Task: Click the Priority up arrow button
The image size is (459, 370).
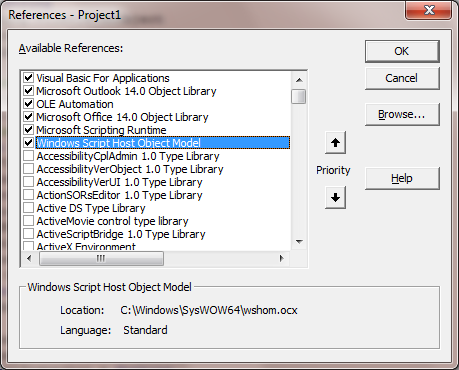Action: tap(335, 143)
